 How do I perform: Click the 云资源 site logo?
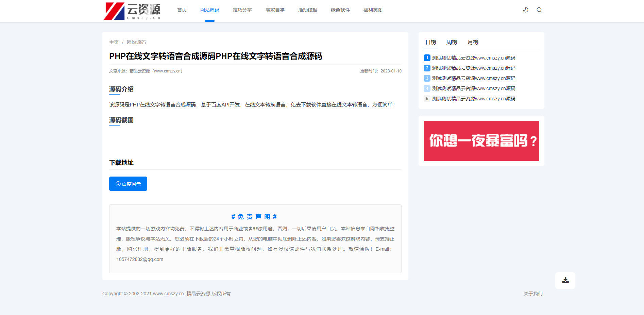pos(132,11)
